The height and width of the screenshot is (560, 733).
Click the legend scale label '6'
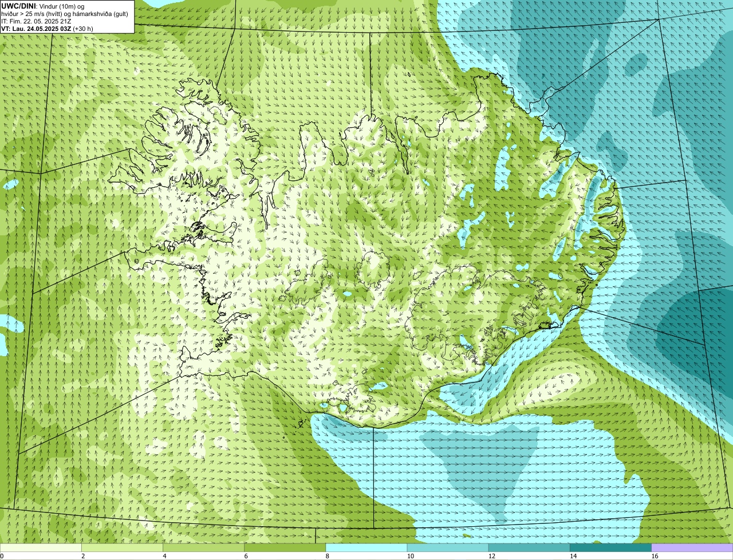246,556
